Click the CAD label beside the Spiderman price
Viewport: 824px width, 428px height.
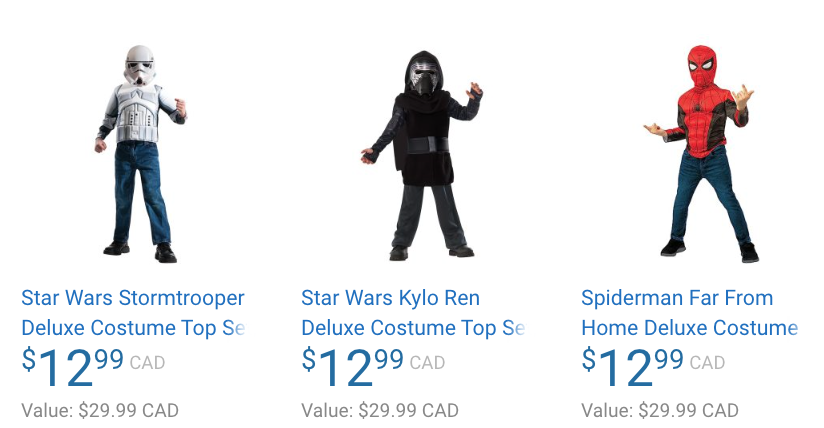707,363
